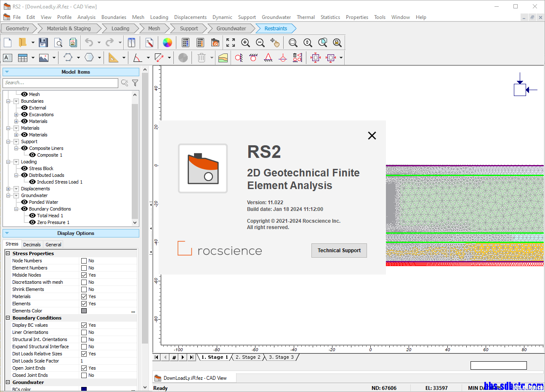Close the RS2 about dialog
Viewport: 545px width, 392px height.
pyautogui.click(x=372, y=136)
